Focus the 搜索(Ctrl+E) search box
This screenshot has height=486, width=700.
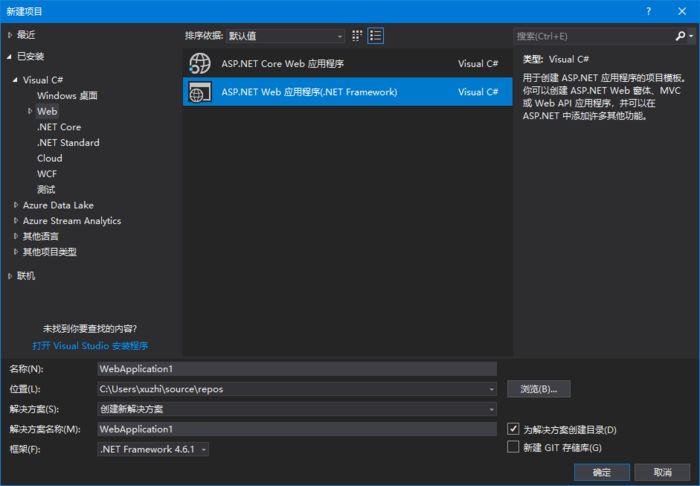tap(594, 36)
